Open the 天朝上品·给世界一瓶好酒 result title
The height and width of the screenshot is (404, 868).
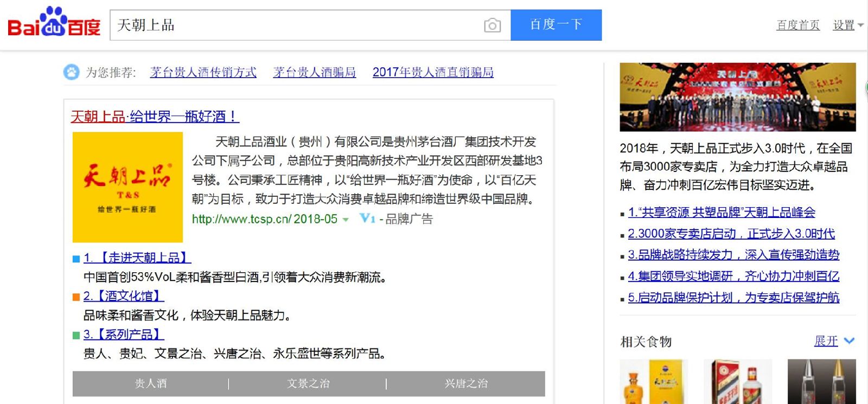pos(155,117)
